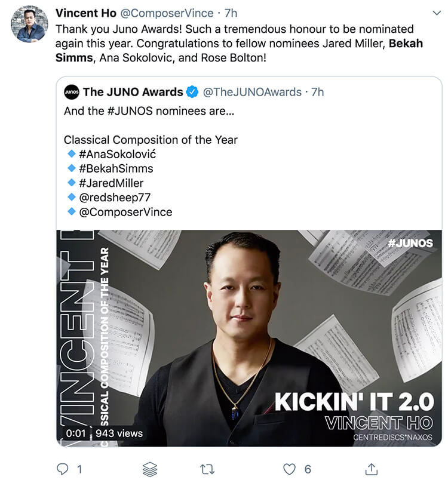
Task: Click The JUNO Awards account name
Action: (133, 92)
